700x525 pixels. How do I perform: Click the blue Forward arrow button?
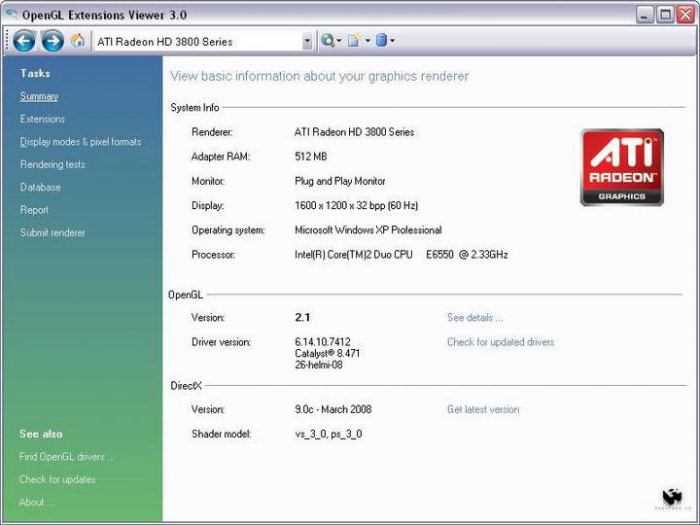point(53,41)
